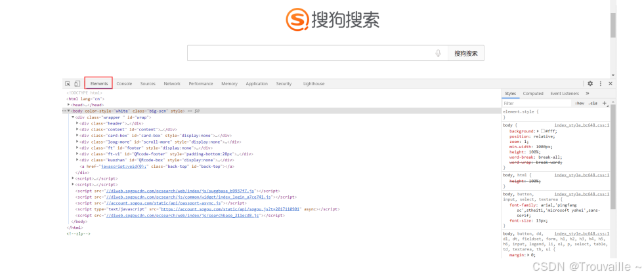The image size is (644, 278).
Task: Open DevTools settings gear icon
Action: (x=590, y=84)
